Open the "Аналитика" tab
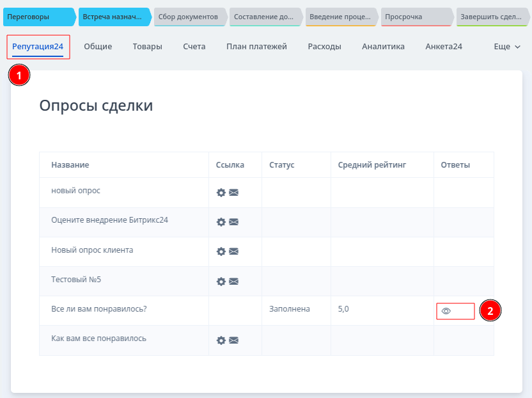The height and width of the screenshot is (398, 532). 383,47
